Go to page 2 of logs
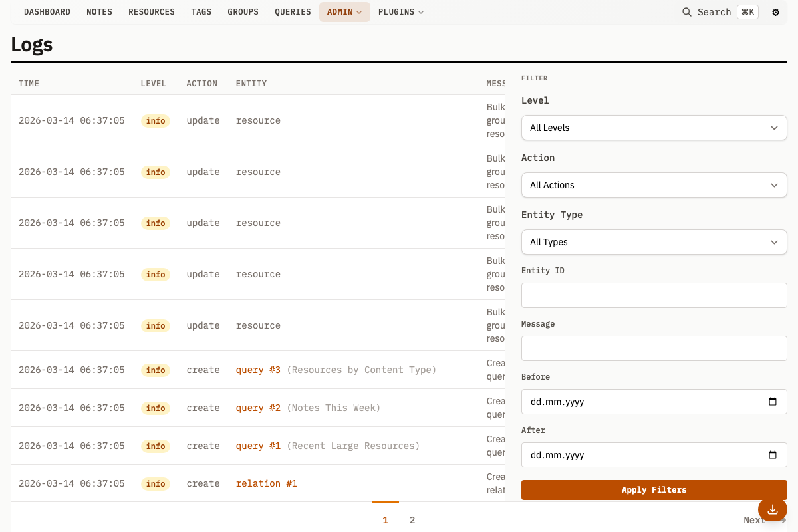The height and width of the screenshot is (532, 798). (412, 520)
